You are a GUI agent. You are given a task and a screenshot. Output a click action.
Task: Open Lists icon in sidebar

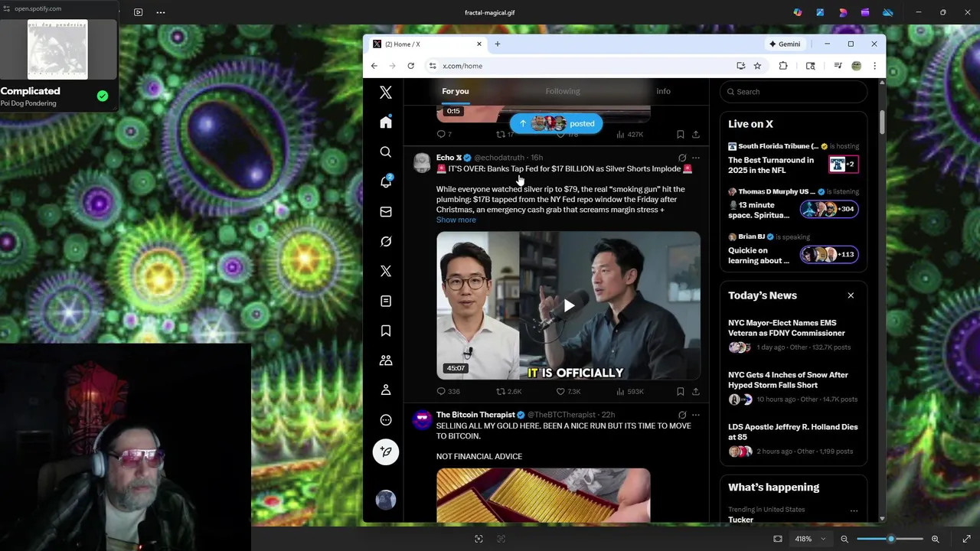coord(386,301)
